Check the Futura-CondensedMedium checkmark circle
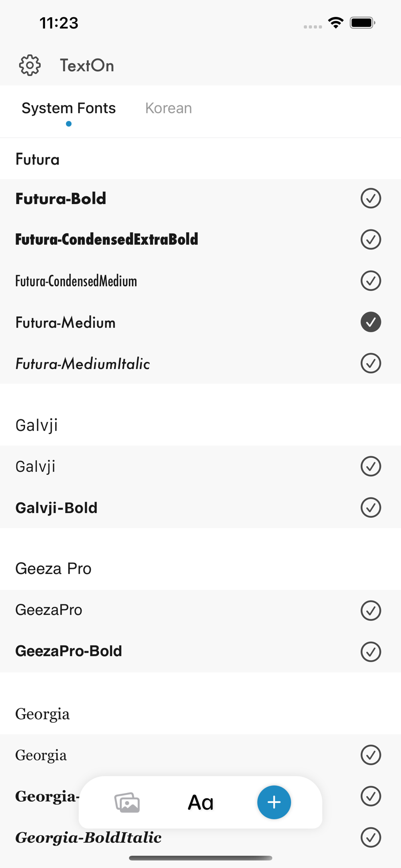Screen dimensions: 401x868 371,281
